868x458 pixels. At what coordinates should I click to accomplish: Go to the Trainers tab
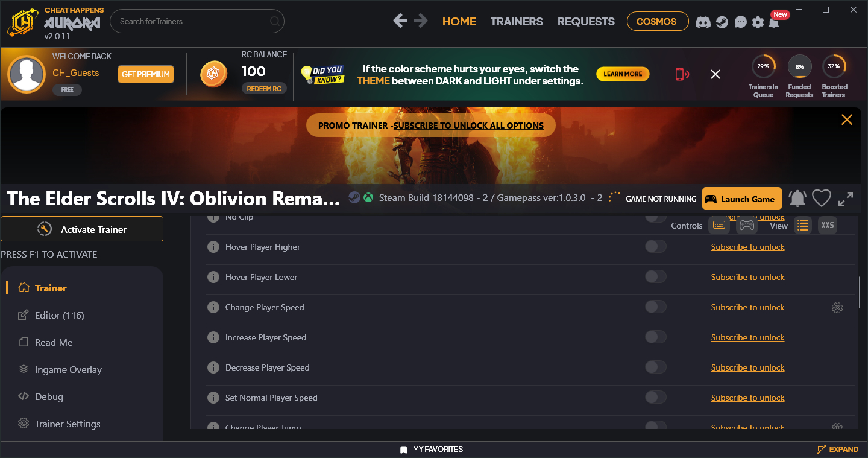517,21
